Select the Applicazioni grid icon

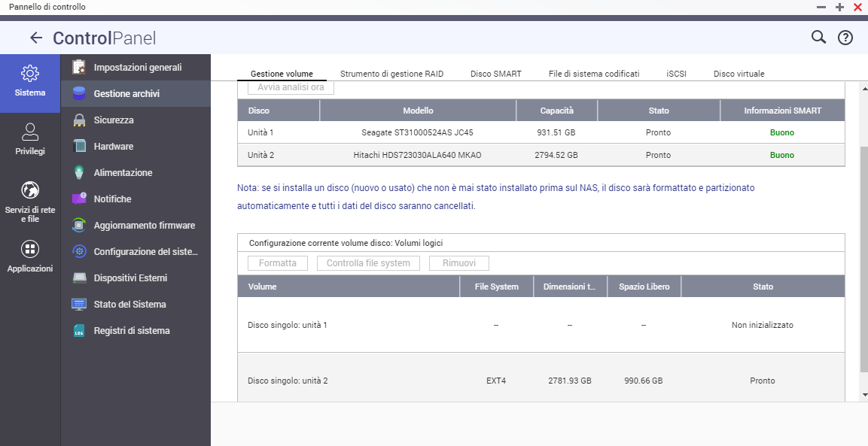(30, 249)
